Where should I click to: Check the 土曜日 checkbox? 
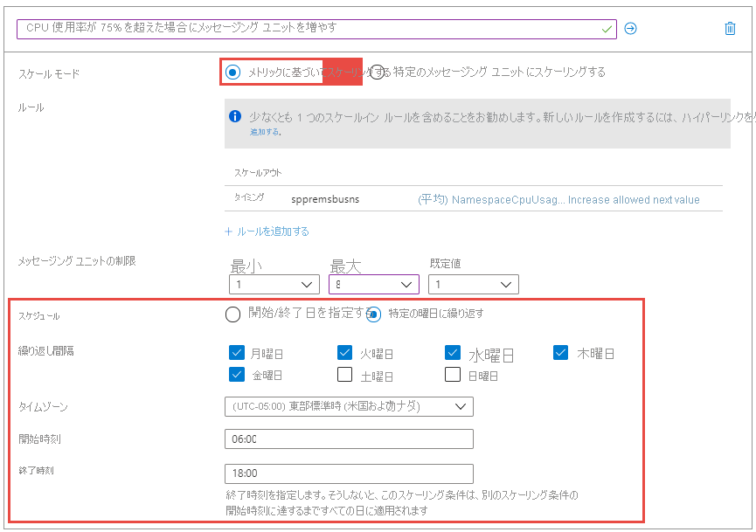tap(344, 375)
